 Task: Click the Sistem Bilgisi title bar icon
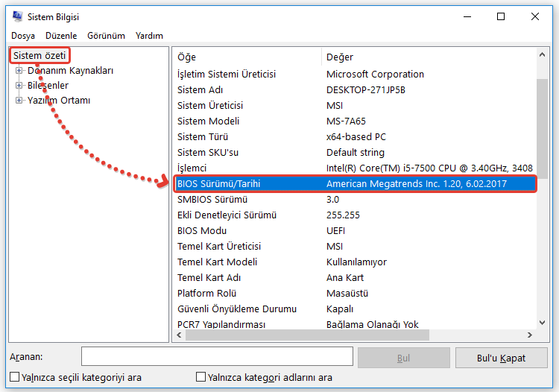pyautogui.click(x=16, y=16)
